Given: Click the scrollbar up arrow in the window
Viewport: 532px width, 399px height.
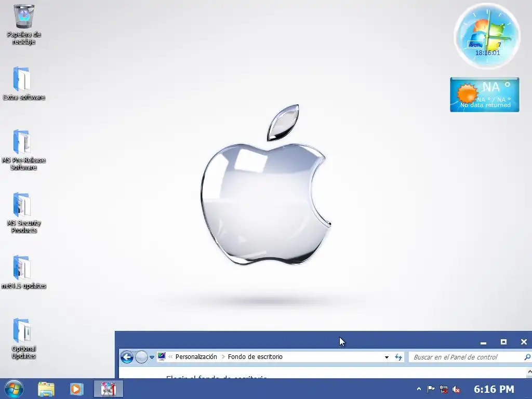Looking at the screenshot, I should pos(529,373).
